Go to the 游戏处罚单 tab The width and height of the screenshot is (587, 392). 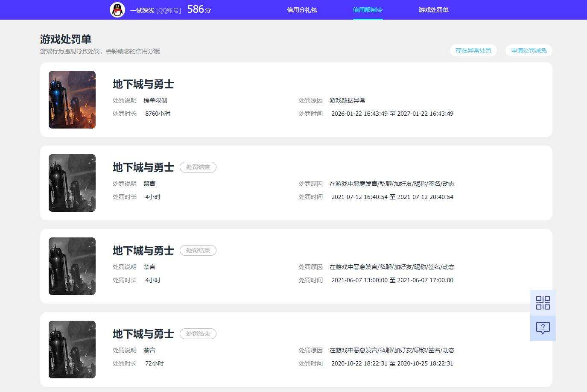[433, 10]
